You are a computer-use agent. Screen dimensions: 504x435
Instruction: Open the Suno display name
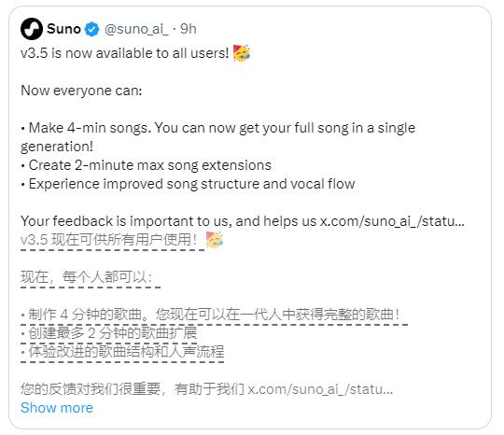tap(63, 29)
